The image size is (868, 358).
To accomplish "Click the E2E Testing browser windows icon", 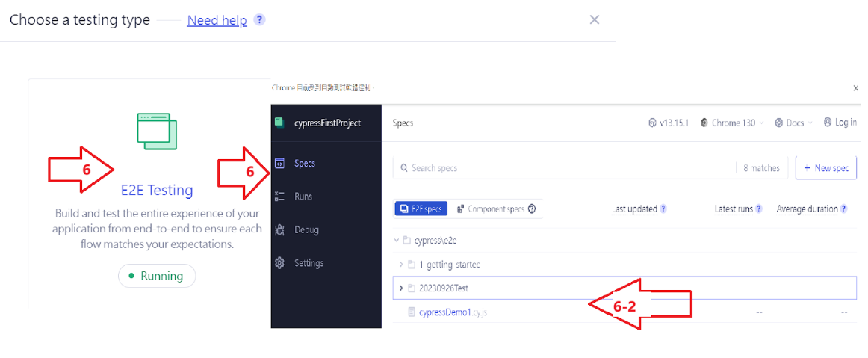I will coord(157,132).
